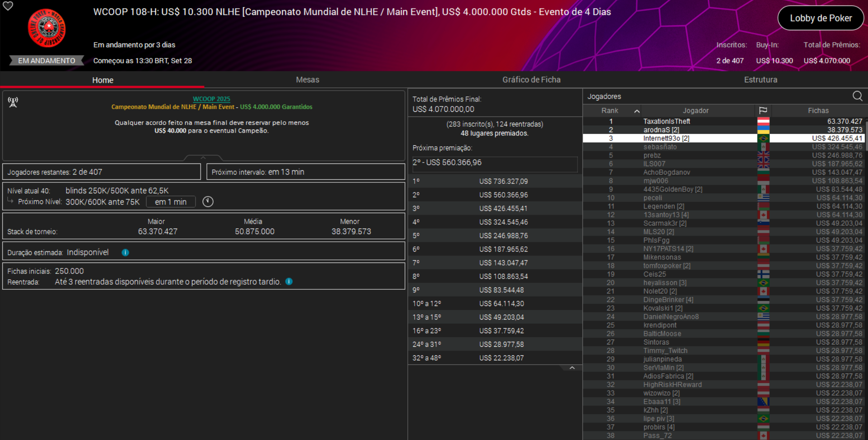Click info icon beside Reentrada text
Viewport: 868px width, 440px height.
(x=289, y=282)
